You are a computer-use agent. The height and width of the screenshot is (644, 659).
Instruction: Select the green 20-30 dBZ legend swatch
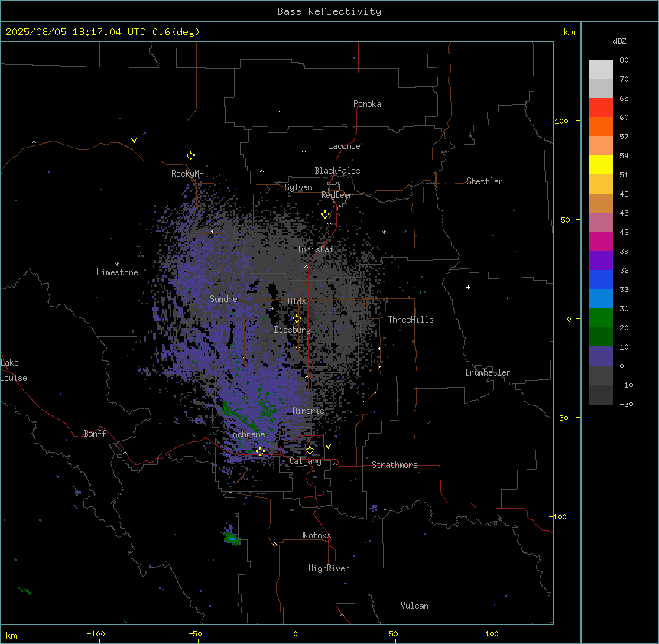tap(601, 318)
